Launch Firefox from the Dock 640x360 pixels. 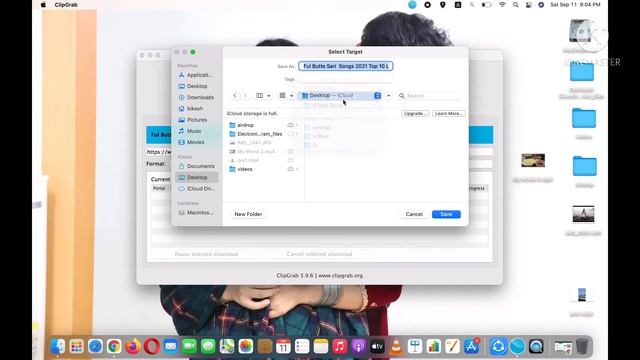point(133,347)
